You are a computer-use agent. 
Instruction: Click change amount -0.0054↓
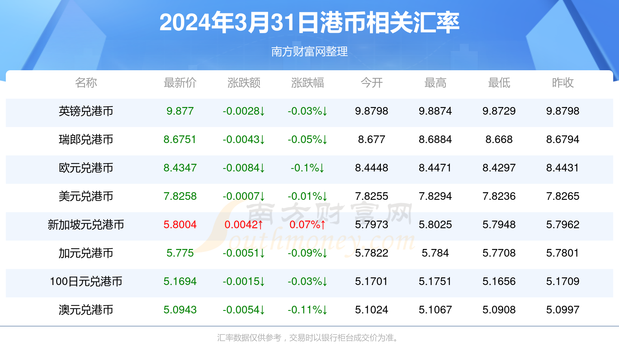tap(244, 310)
